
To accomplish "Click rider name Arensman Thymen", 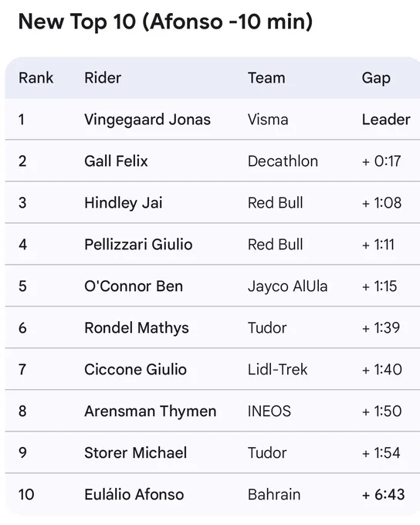I will pos(150,412).
